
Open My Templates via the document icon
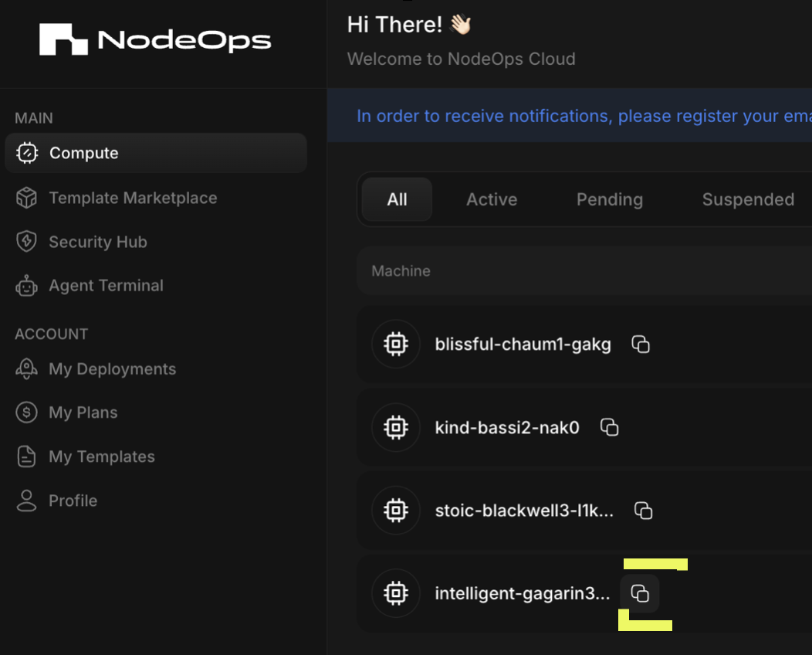point(26,456)
